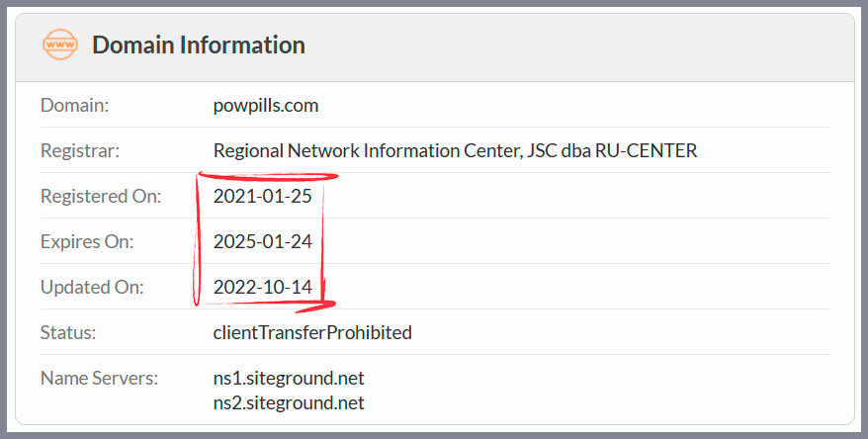This screenshot has width=868, height=439.
Task: Click the 2021-01-25 registration date
Action: 262,196
